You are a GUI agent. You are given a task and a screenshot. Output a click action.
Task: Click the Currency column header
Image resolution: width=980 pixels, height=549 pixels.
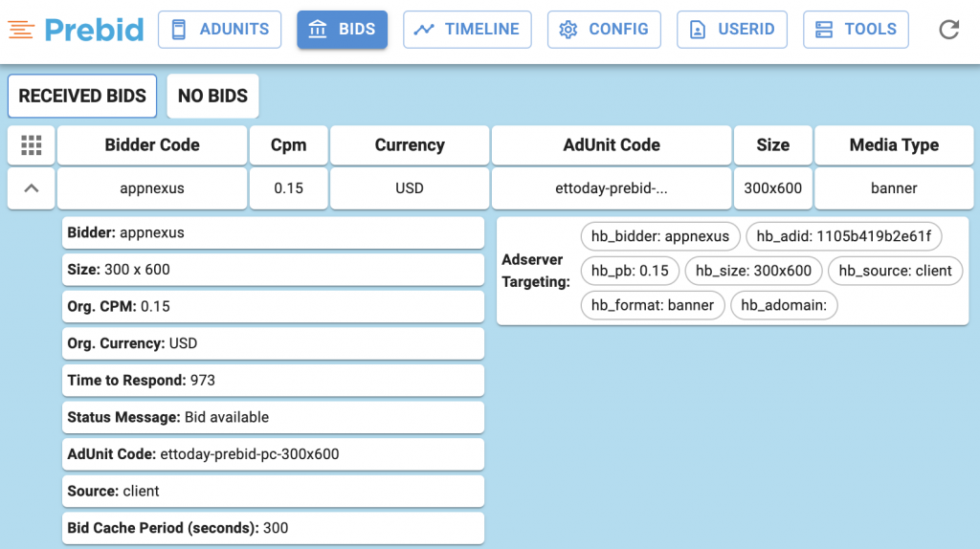pos(410,144)
